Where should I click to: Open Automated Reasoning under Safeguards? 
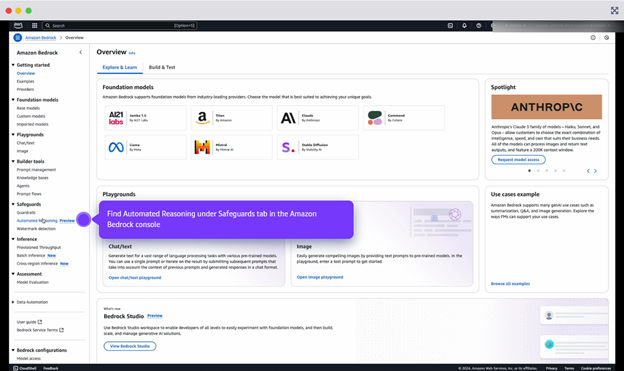pos(37,221)
